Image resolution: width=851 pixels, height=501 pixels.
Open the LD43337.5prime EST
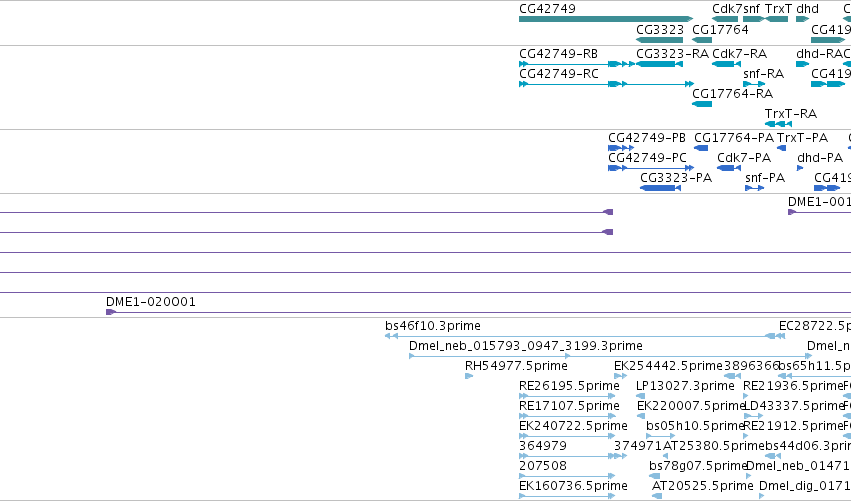click(x=753, y=416)
